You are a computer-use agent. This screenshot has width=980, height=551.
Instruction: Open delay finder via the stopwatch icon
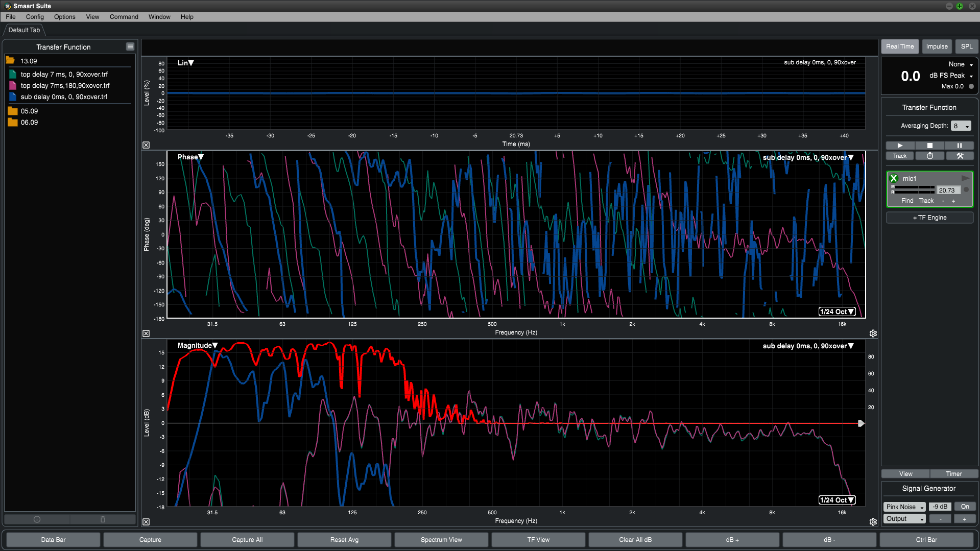click(x=929, y=156)
